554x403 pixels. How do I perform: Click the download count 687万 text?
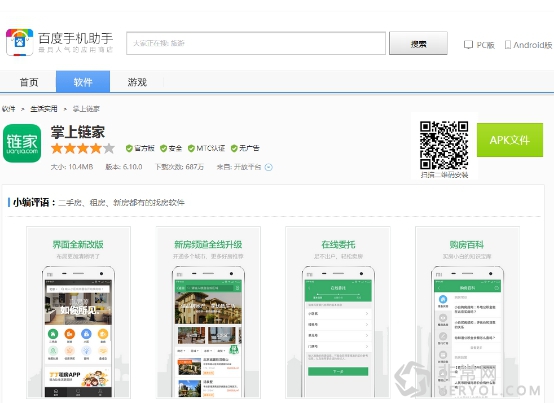point(179,167)
